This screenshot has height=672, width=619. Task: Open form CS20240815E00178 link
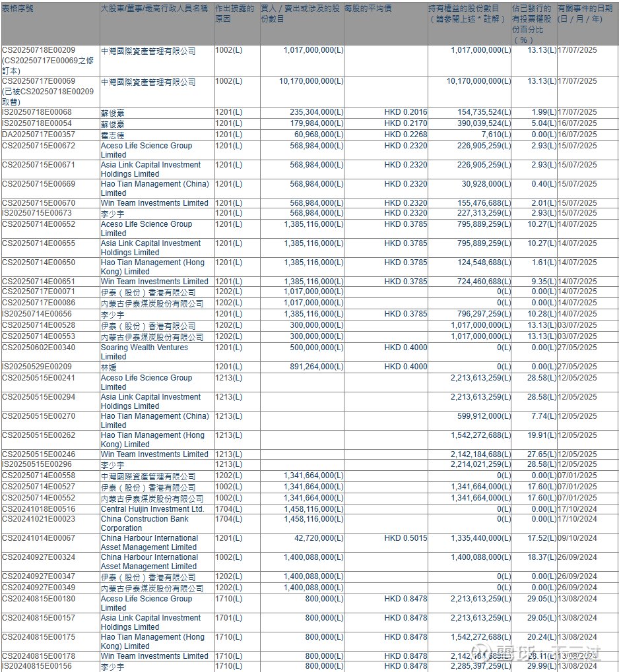coord(39,656)
